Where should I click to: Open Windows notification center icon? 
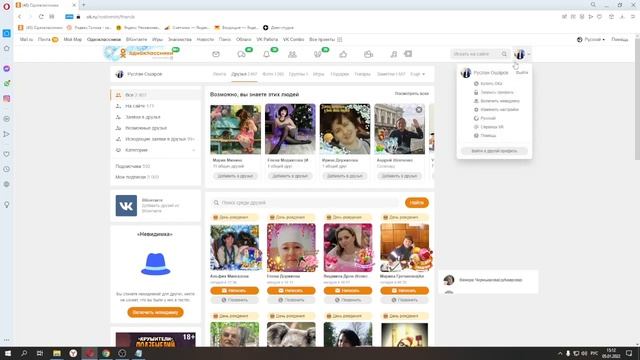[x=629, y=353]
